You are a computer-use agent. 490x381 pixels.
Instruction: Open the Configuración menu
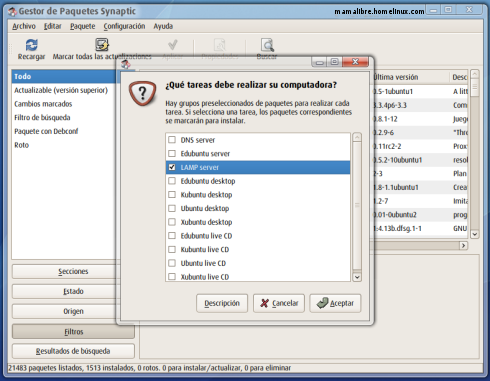click(124, 26)
